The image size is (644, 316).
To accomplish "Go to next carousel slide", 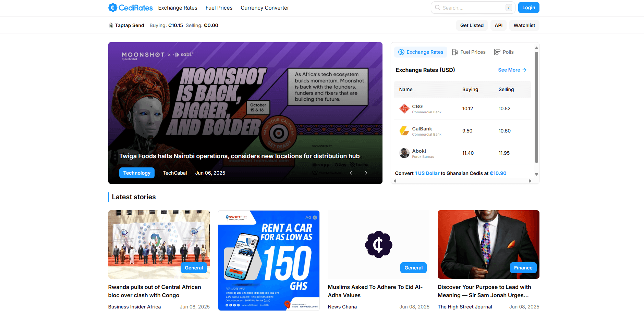I will click(x=366, y=173).
